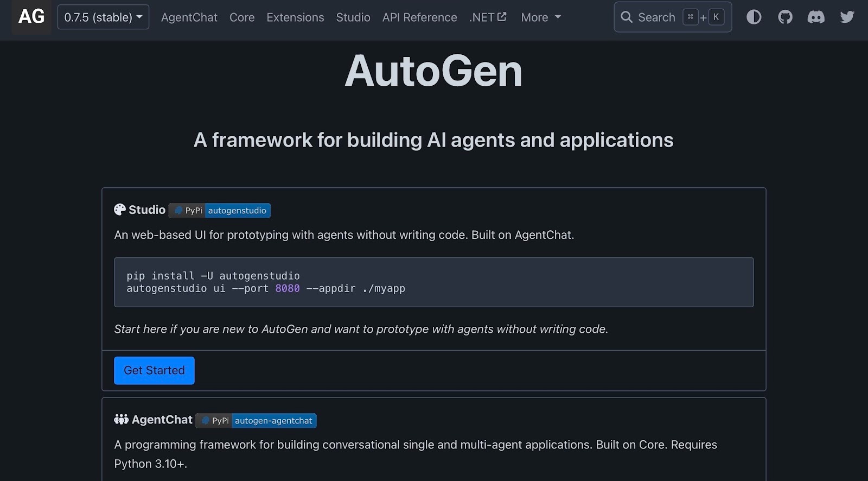Viewport: 868px width, 481px height.
Task: Click the Studio palette icon
Action: point(120,210)
